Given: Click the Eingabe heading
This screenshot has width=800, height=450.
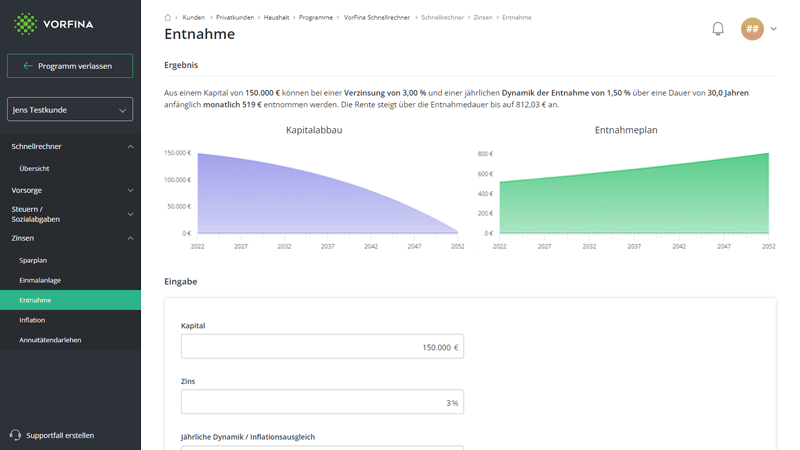Looking at the screenshot, I should [x=181, y=282].
